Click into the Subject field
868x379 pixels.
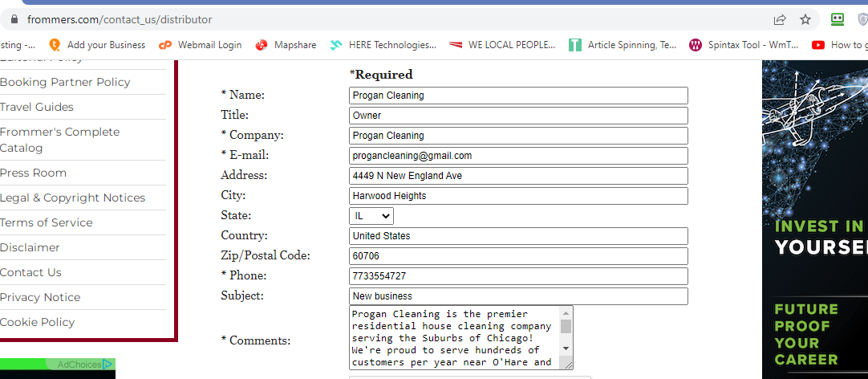[x=518, y=295]
